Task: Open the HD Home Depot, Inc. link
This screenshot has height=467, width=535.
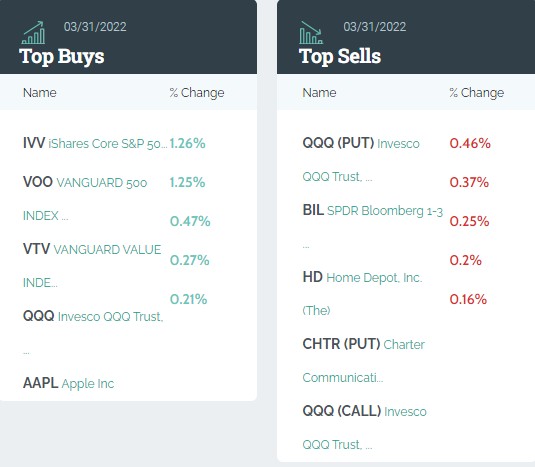Action: pos(362,294)
